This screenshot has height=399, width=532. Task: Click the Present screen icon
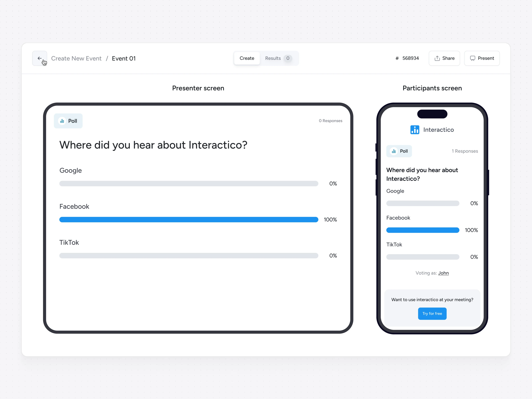(x=472, y=58)
